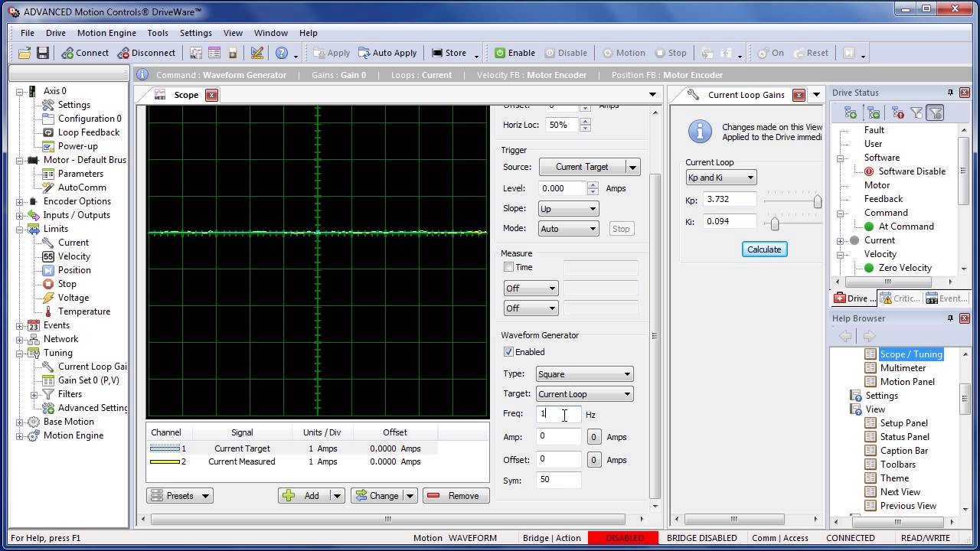Click the Sym field showing 50
980x551 pixels.
[558, 480]
